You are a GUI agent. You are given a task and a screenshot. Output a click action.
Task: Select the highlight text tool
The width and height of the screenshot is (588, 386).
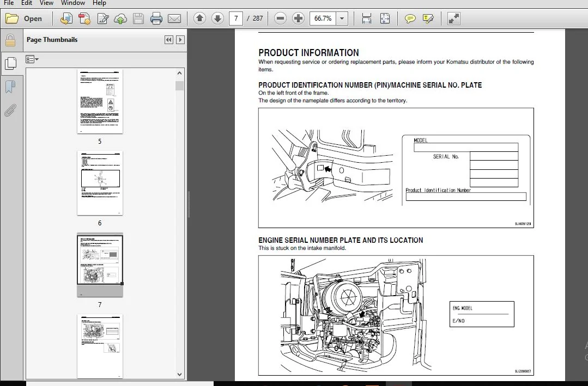pos(428,19)
